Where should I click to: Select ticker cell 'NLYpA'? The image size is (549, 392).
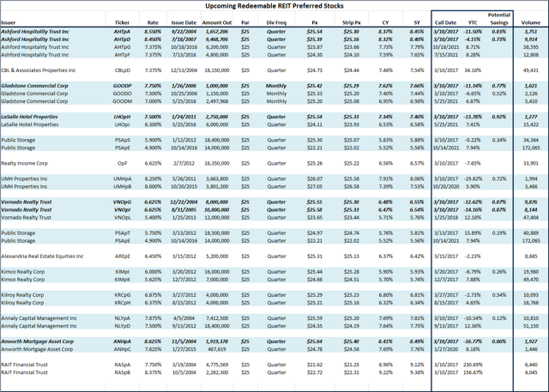pyautogui.click(x=122, y=318)
